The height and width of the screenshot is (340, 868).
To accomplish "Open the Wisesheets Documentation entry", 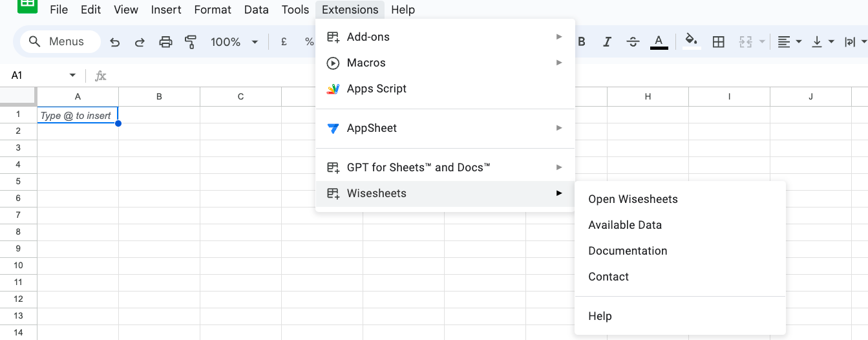I will [628, 251].
